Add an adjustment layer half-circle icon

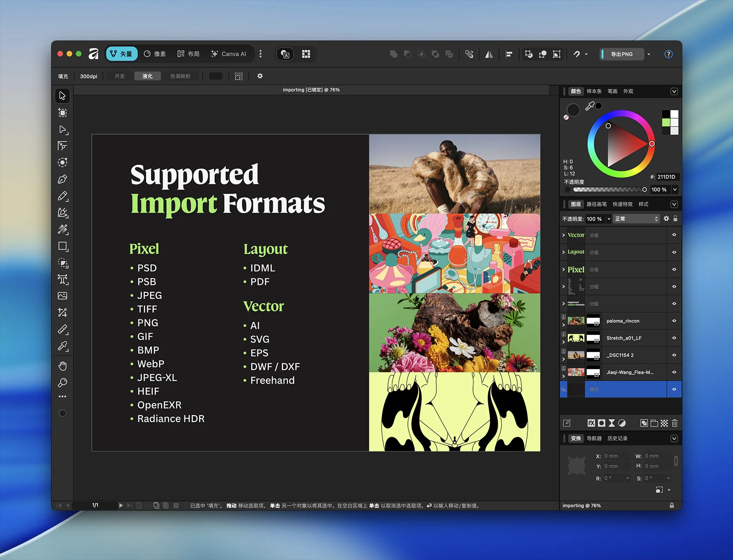(x=622, y=423)
